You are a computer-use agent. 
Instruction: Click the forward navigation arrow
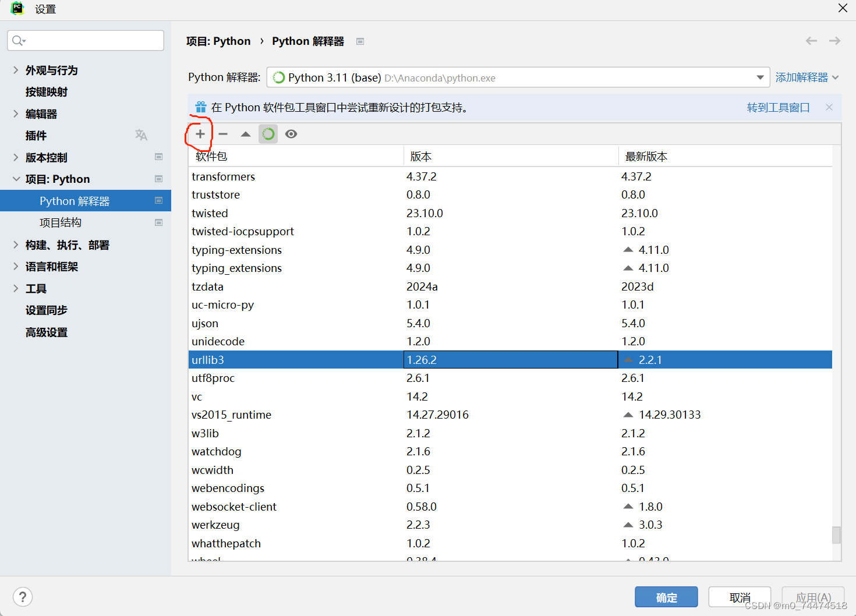(834, 41)
